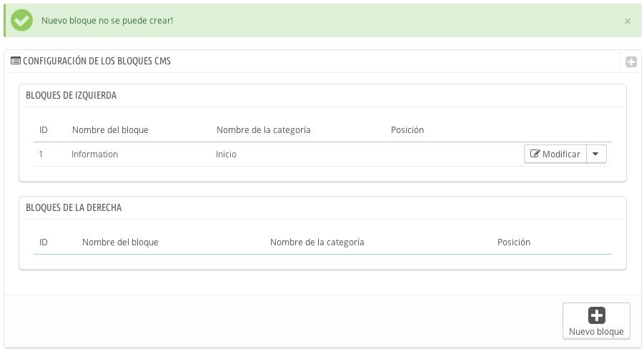This screenshot has height=359, width=644.
Task: Dismiss the green notification with the X
Action: point(627,21)
